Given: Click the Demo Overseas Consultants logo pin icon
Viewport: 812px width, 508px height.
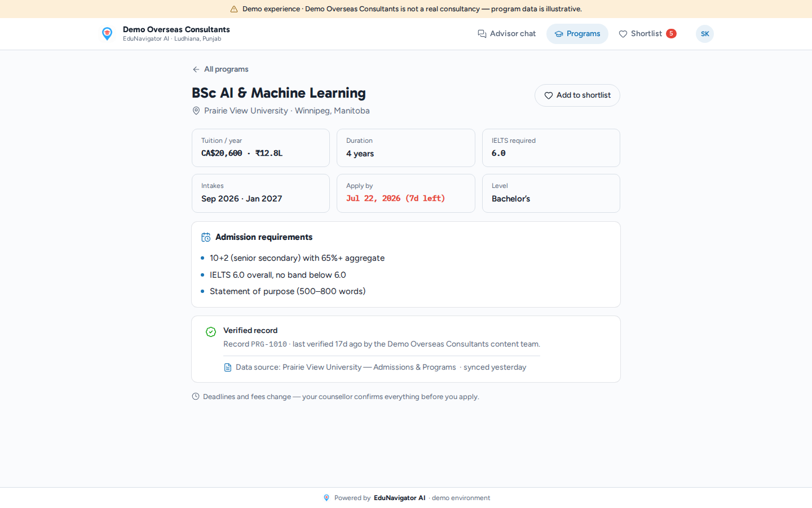Looking at the screenshot, I should pyautogui.click(x=107, y=34).
